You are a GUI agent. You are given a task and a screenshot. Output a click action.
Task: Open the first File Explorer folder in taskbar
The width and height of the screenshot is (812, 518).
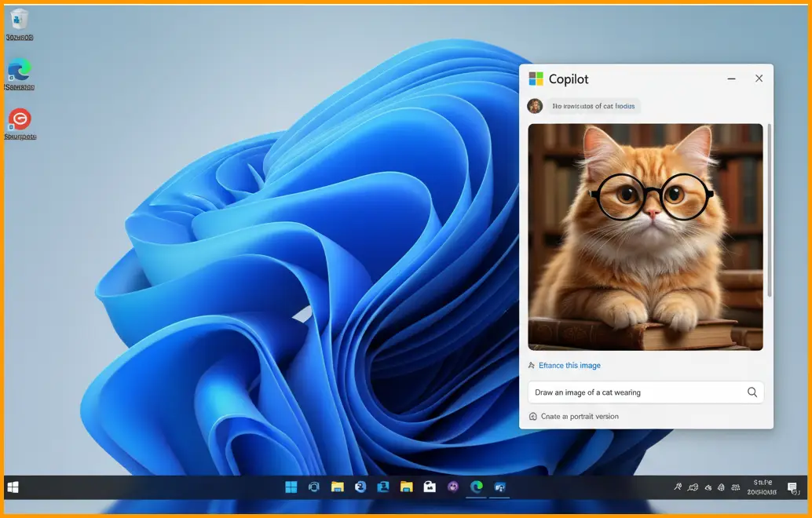coord(338,487)
